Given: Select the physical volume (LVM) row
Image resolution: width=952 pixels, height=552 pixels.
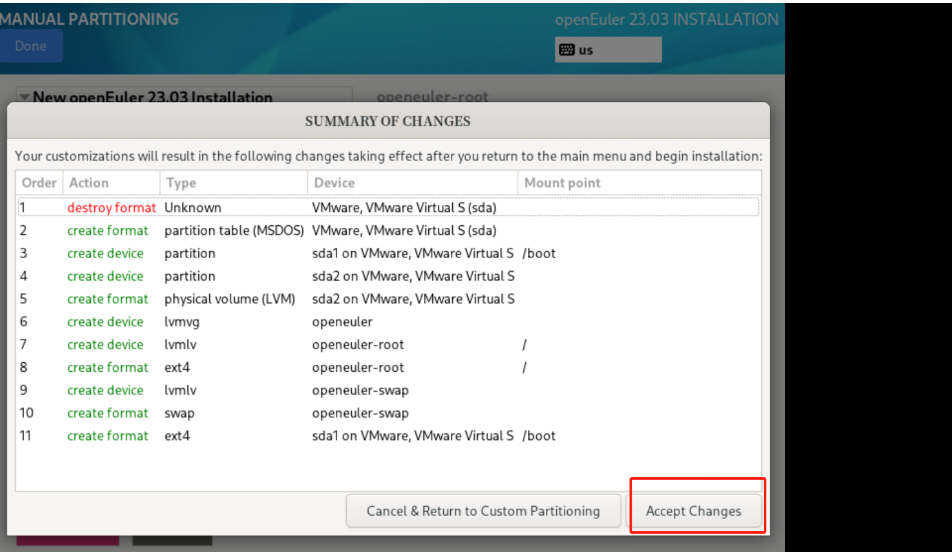Looking at the screenshot, I should click(x=388, y=299).
